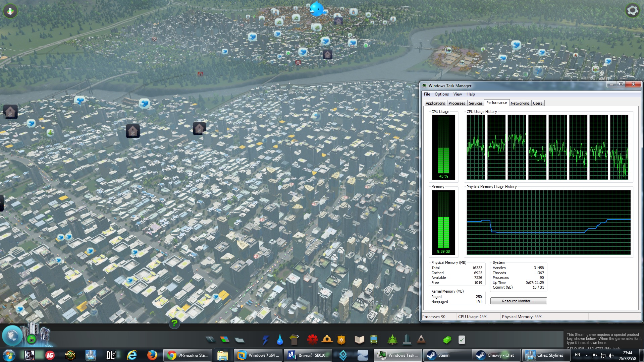The height and width of the screenshot is (362, 644).
Task: Open the Options menu in Task Manager
Action: coord(441,94)
